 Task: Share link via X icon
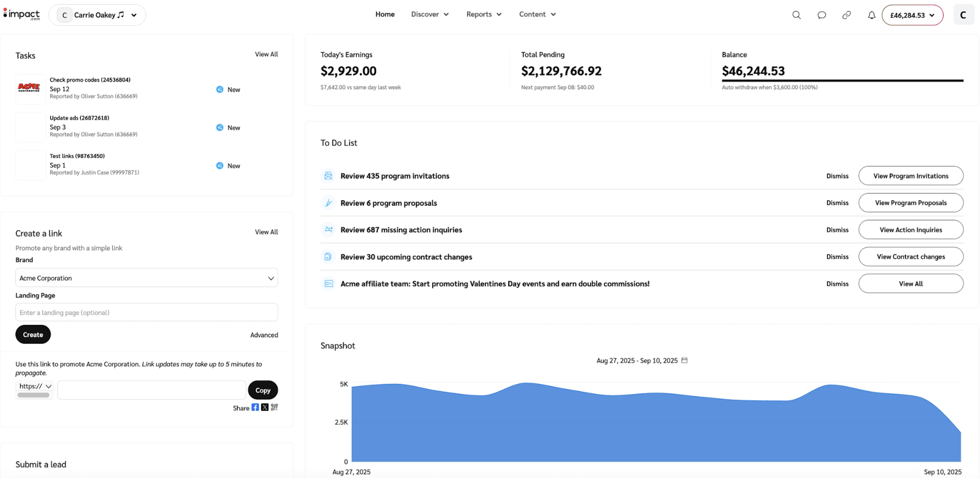(x=265, y=407)
